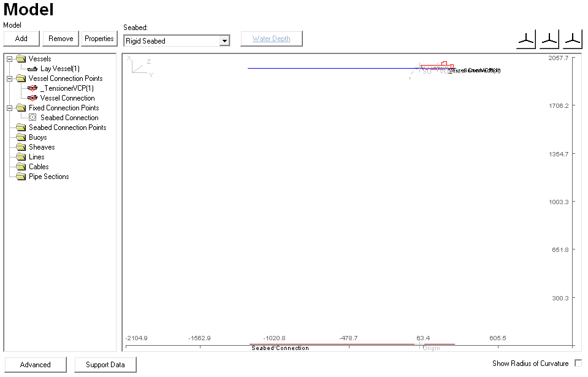Click the Vessel Connection item's red icon
The height and width of the screenshot is (377, 588).
pyautogui.click(x=32, y=98)
